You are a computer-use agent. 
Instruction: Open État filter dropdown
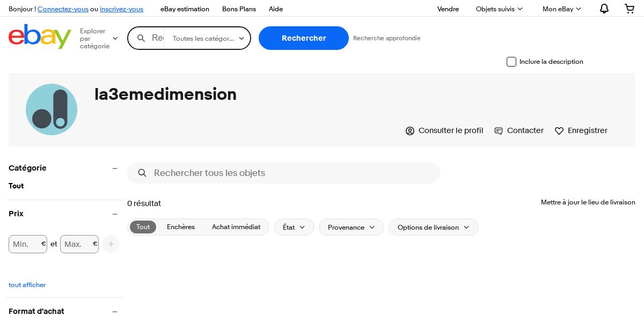pos(294,227)
